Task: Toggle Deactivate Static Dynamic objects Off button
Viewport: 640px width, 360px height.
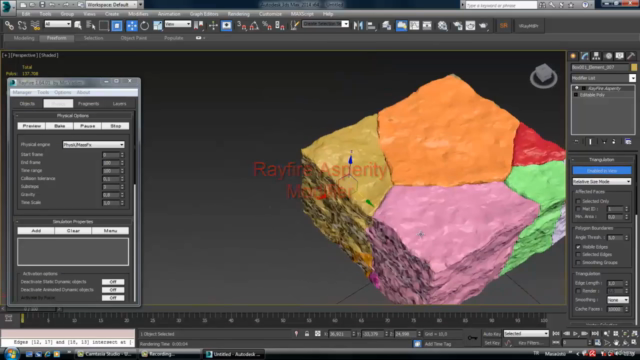Action: click(x=113, y=282)
